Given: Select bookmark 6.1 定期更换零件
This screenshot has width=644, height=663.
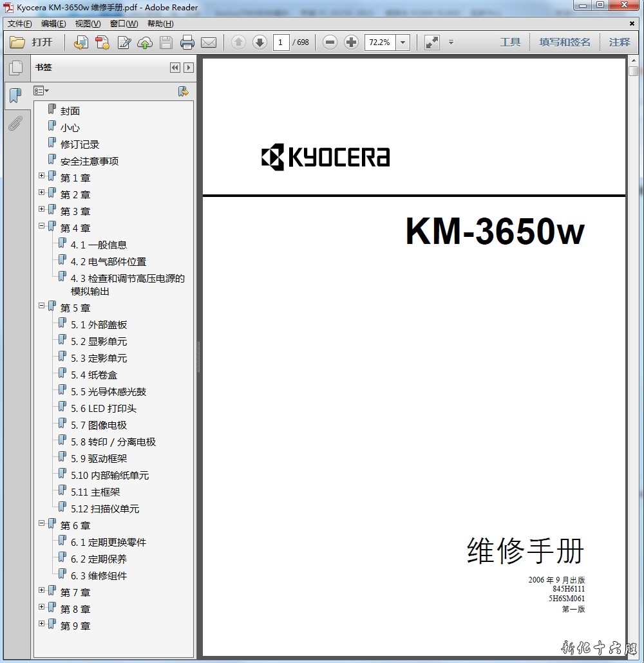Looking at the screenshot, I should pyautogui.click(x=108, y=542).
